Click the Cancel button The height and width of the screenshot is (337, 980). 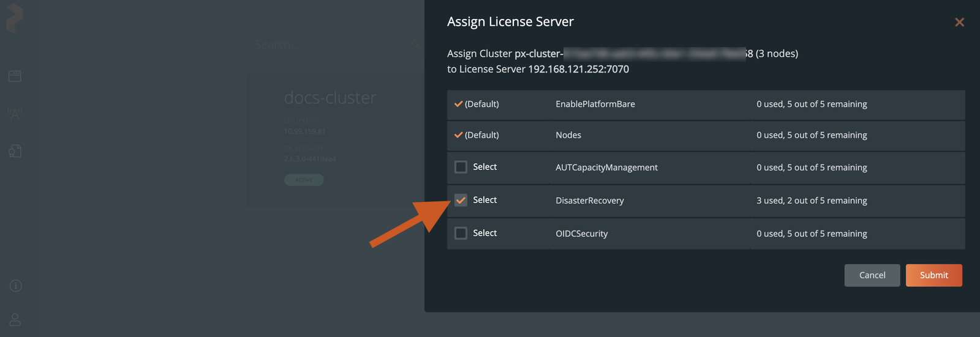872,275
